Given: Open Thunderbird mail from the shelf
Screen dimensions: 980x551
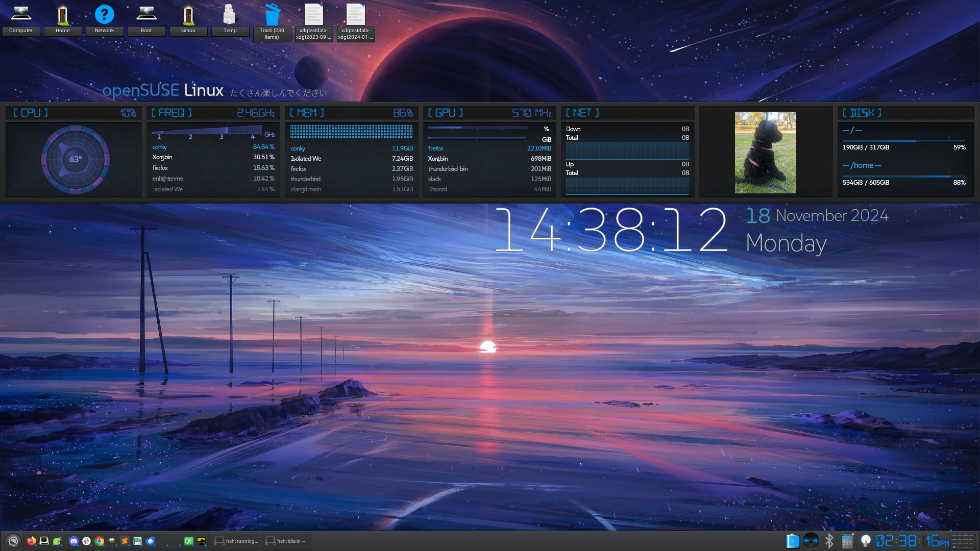Looking at the screenshot, I should point(150,541).
